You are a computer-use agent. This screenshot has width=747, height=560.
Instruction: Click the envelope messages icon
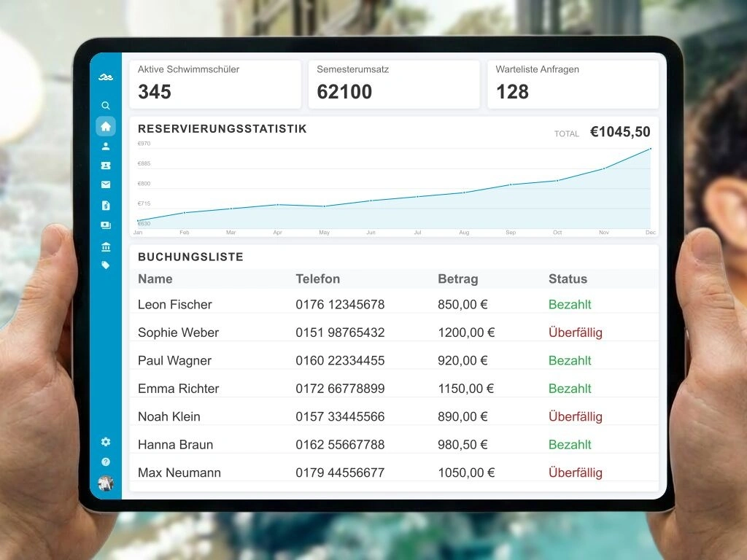pyautogui.click(x=106, y=185)
